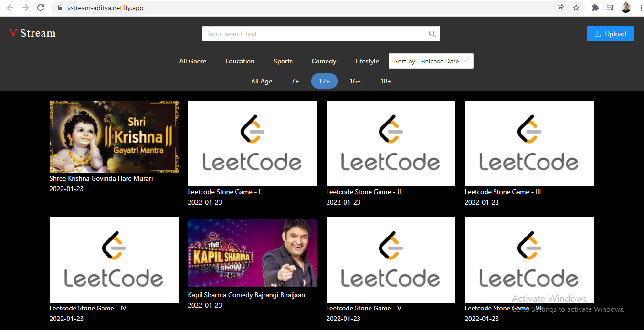Open thumbnail of Leetcode Stone Game - IV
This screenshot has width=644, height=330.
click(x=114, y=260)
